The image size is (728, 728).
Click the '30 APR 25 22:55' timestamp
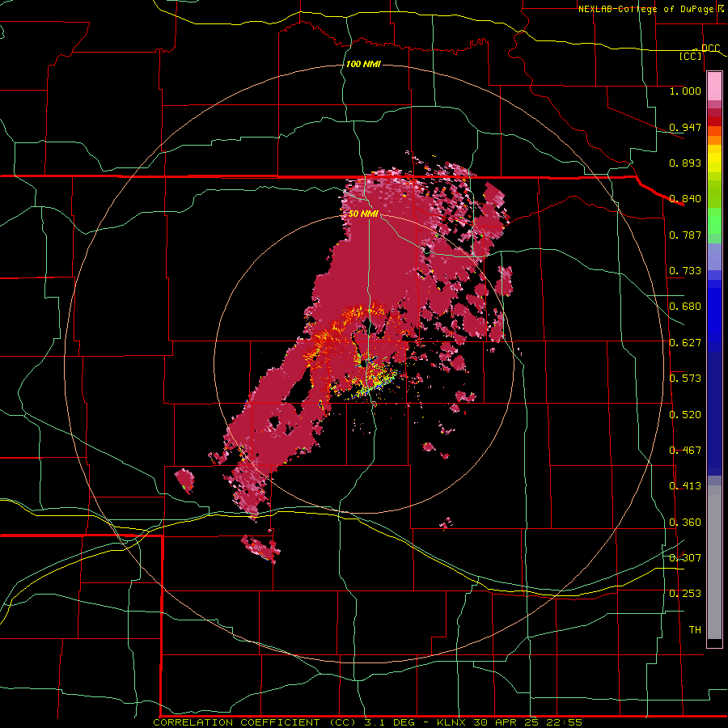coord(527,722)
